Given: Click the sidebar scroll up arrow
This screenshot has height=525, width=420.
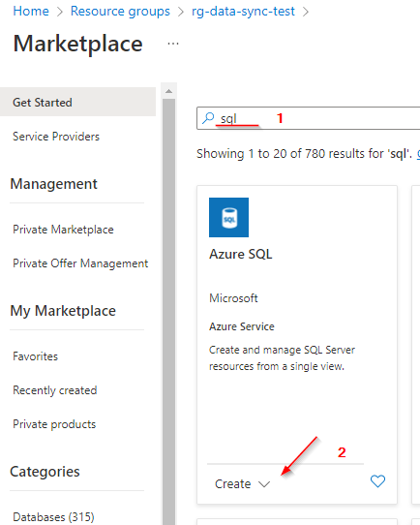Looking at the screenshot, I should point(168,91).
